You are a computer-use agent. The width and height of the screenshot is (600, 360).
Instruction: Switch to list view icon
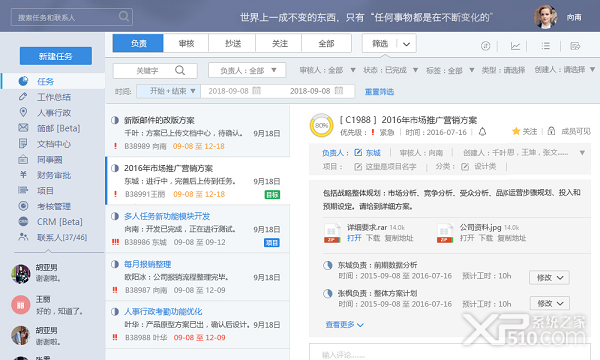545,46
